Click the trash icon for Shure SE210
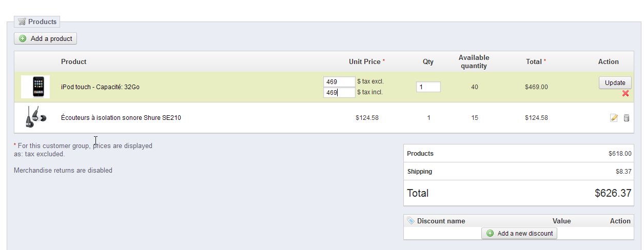This screenshot has height=250, width=644. (x=626, y=118)
